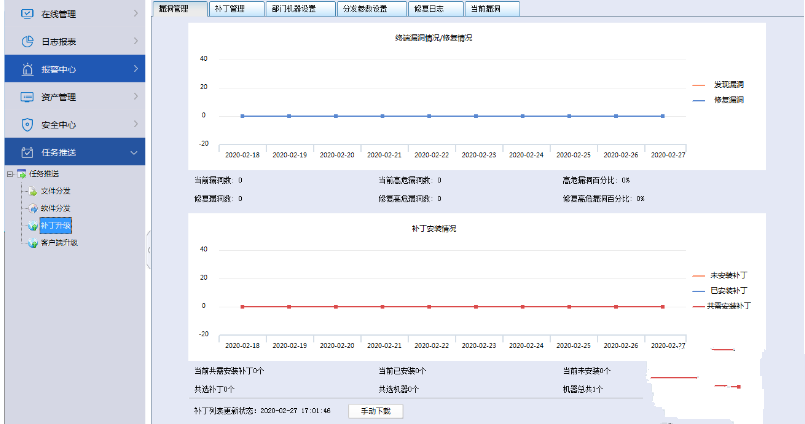Click the 2020-02-18 point on patch install chart
Image resolution: width=805 pixels, height=424 pixels.
click(242, 307)
